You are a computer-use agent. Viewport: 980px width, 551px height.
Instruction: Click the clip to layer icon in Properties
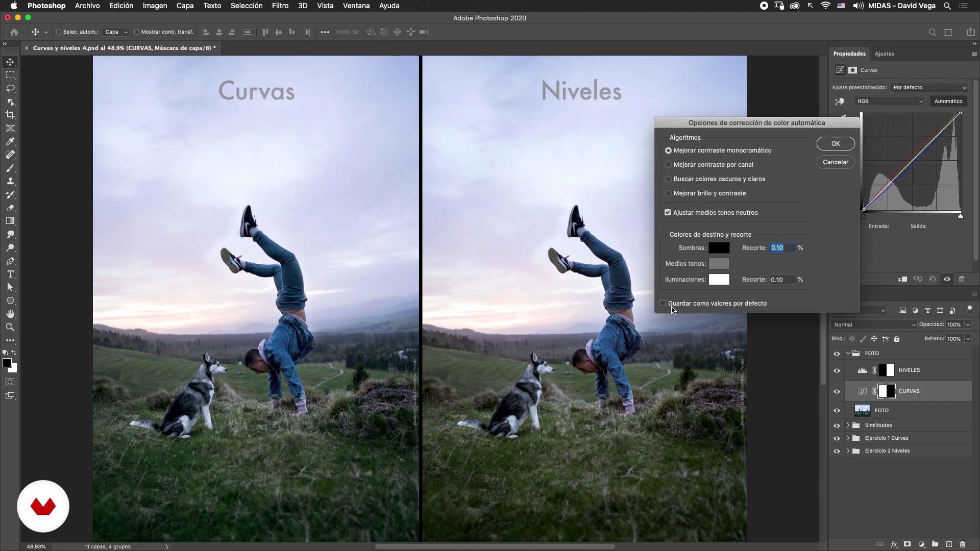pyautogui.click(x=902, y=279)
